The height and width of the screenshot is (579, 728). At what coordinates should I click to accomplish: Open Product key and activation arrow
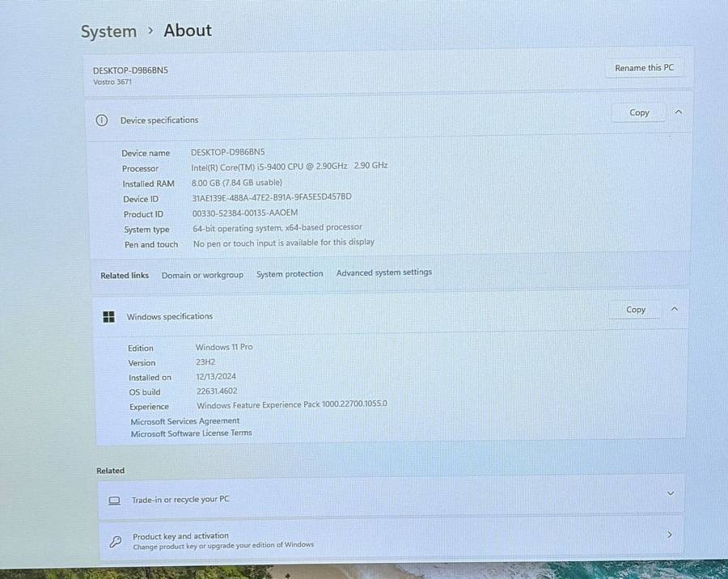point(669,535)
